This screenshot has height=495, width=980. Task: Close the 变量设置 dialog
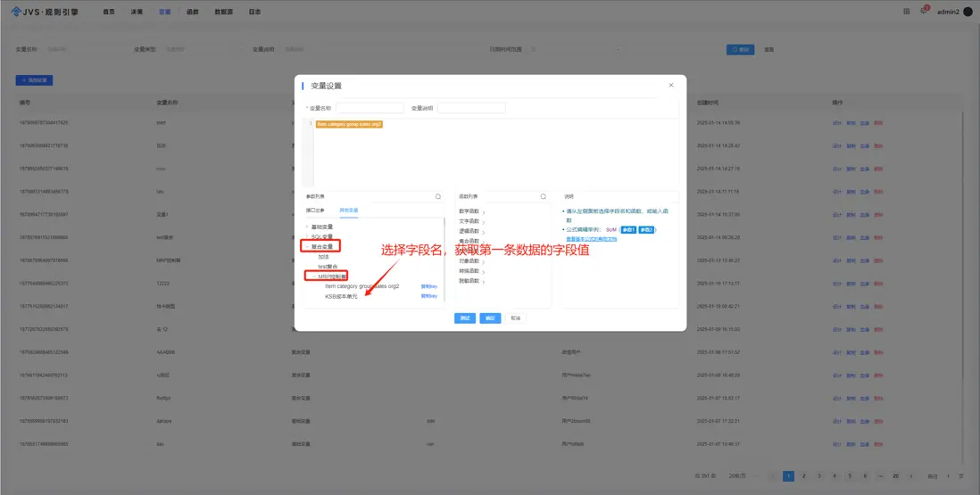point(671,85)
